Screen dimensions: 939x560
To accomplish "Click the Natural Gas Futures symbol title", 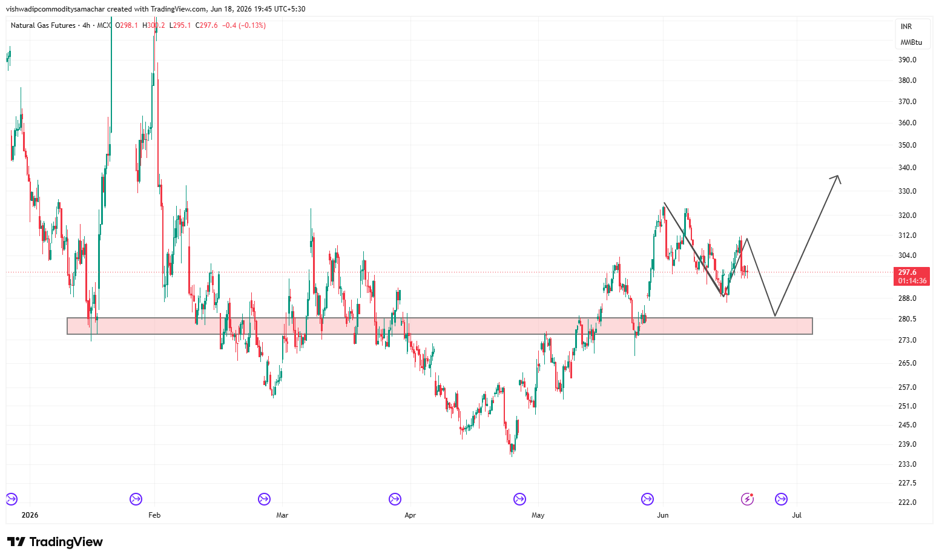I will 43,25.
